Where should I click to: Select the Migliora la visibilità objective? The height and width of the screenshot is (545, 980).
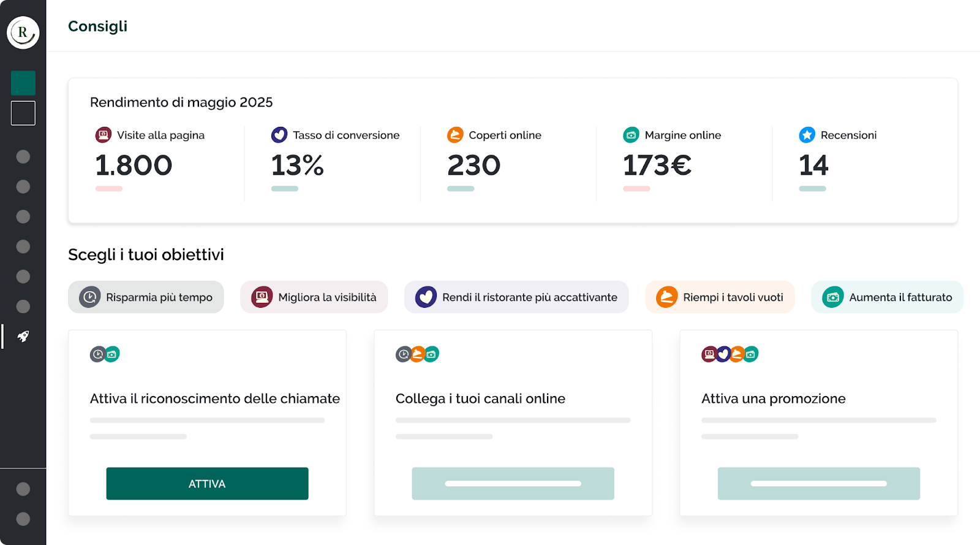coord(314,297)
